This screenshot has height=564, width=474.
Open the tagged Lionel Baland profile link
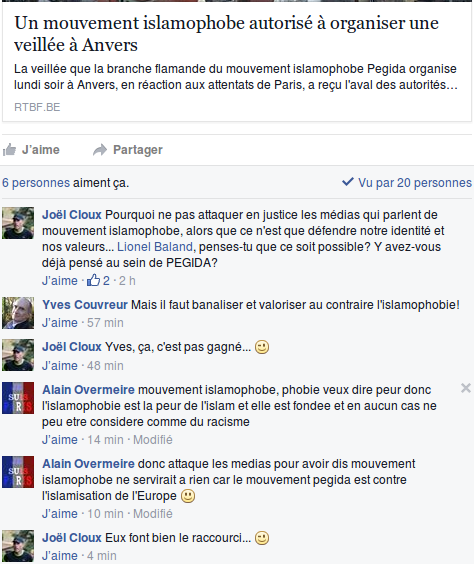coord(155,247)
